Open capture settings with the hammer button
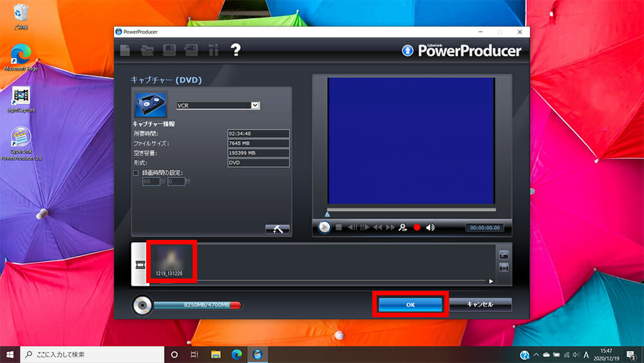This screenshot has width=644, height=363. tap(277, 230)
